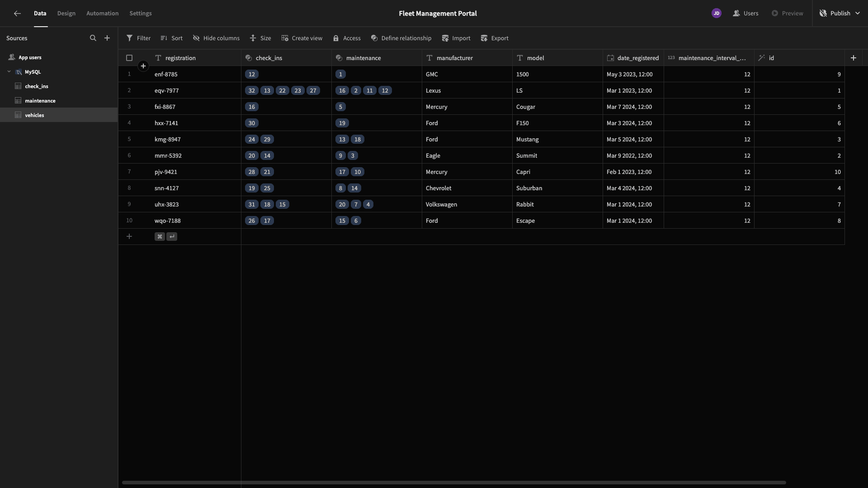Add a new row using bottom plus icon
The width and height of the screenshot is (868, 488).
pos(129,236)
